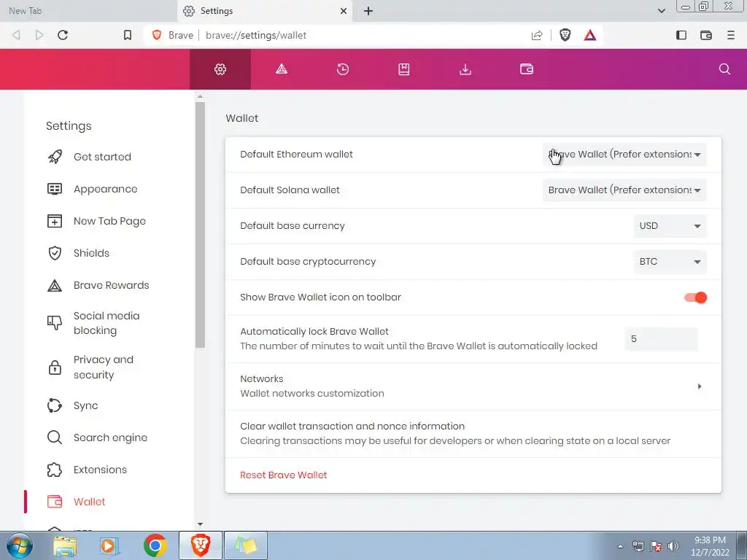Open Bookmarks icon in pink toolbar
This screenshot has width=747, height=560.
coord(404,69)
